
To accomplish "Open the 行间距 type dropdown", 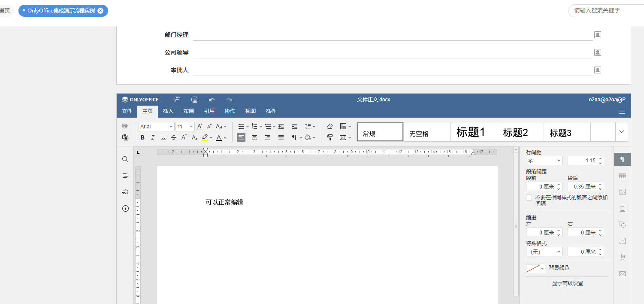I will click(x=544, y=161).
